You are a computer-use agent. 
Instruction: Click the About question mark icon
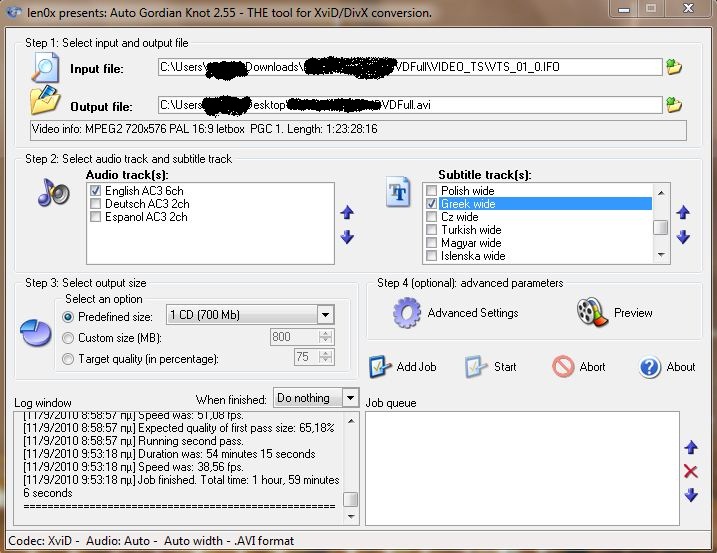[650, 367]
